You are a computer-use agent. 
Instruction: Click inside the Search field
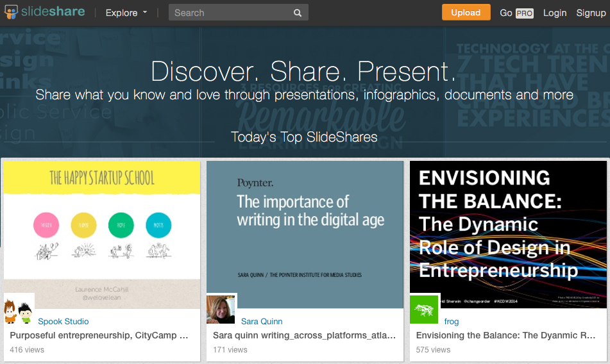click(239, 12)
